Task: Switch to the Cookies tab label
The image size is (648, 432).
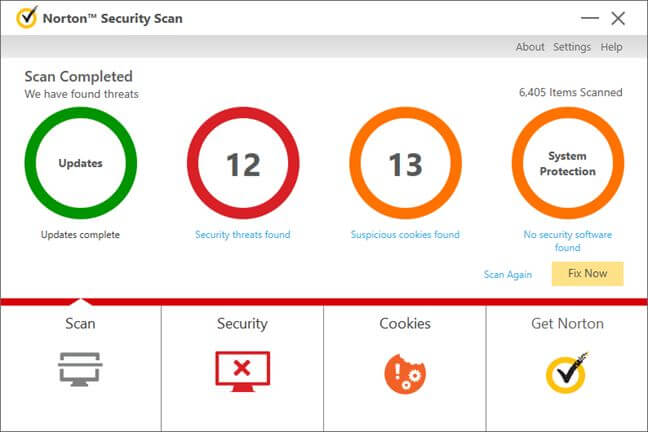Action: pyautogui.click(x=405, y=323)
